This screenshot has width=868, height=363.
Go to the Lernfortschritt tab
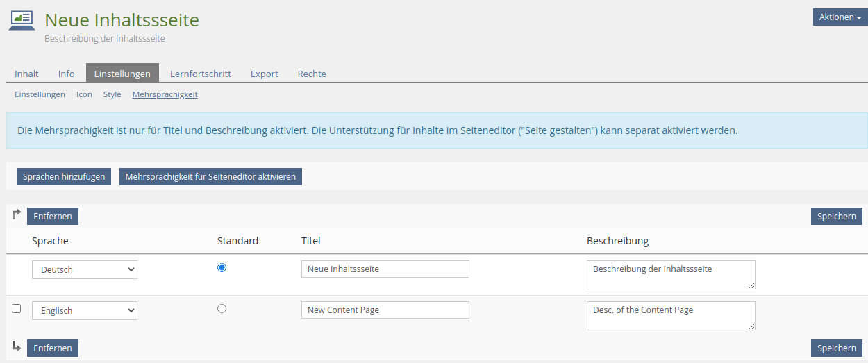pos(200,74)
